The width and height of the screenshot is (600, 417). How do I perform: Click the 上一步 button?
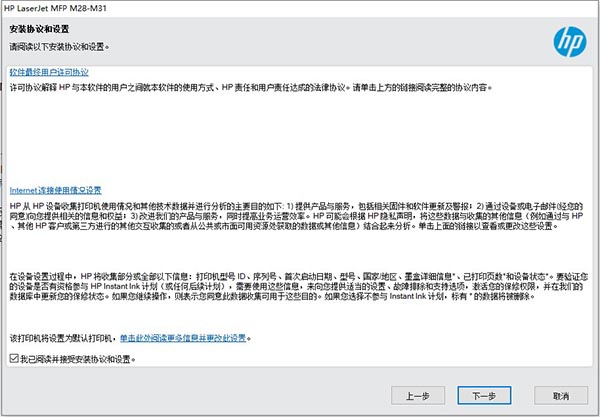[418, 396]
